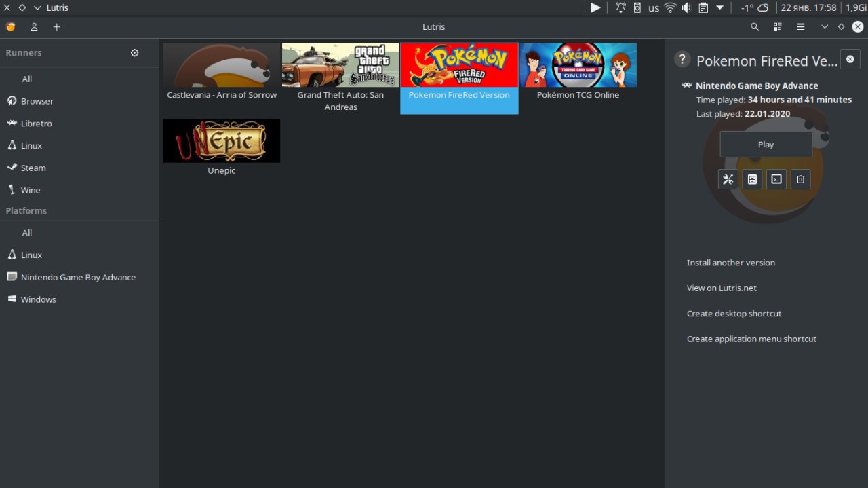The image size is (868, 488).
Task: Expand hidden system tray icons arrow
Action: coord(720,7)
